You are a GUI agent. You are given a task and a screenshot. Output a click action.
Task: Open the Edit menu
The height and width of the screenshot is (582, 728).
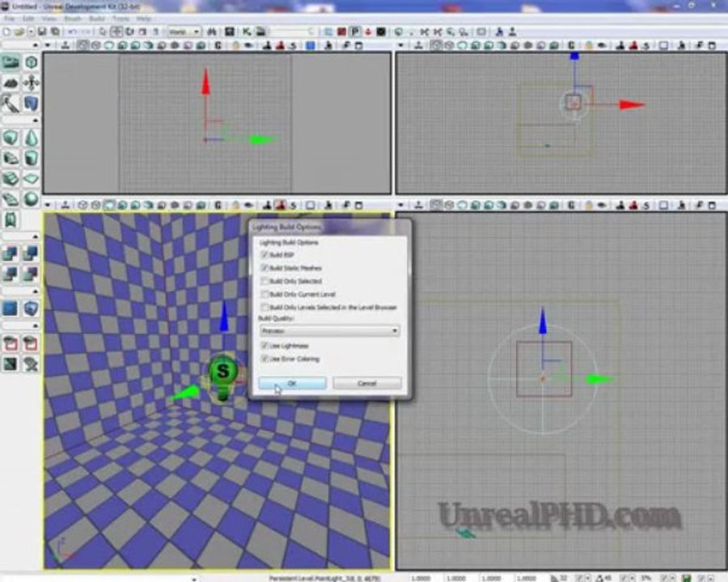pos(29,19)
